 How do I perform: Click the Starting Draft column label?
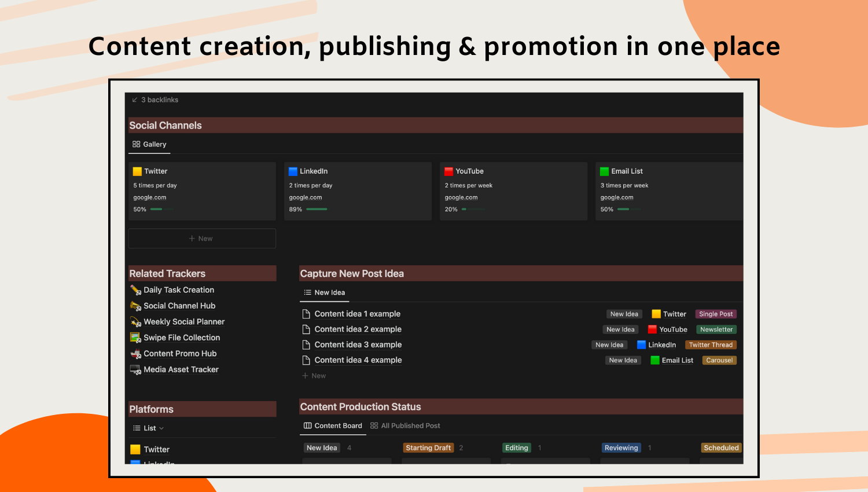(x=428, y=448)
